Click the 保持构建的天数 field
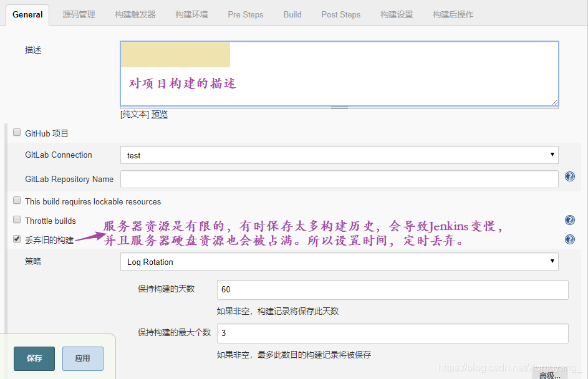Viewport: 588px width, 379px height. tap(393, 289)
